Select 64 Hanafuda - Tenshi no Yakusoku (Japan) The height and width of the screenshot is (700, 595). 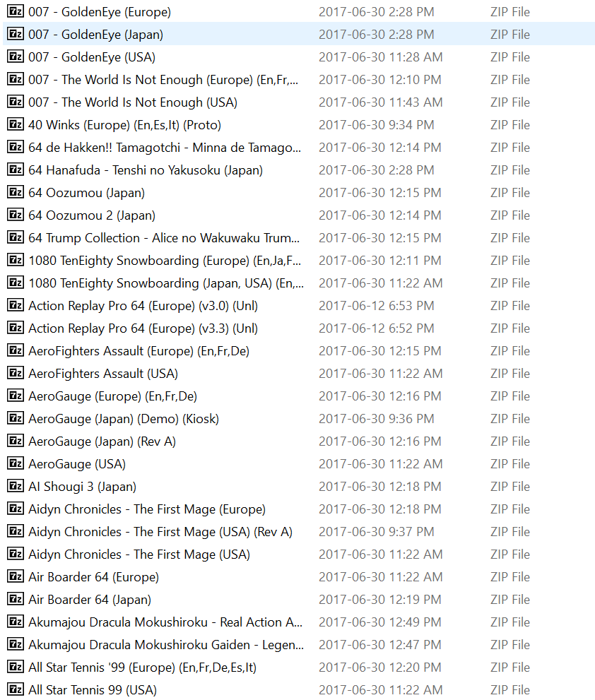(x=146, y=170)
